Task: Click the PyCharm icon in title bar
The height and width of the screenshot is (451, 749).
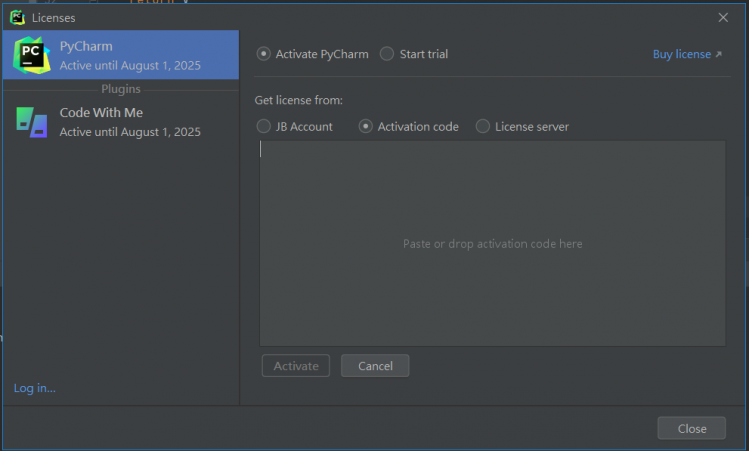Action: 17,17
